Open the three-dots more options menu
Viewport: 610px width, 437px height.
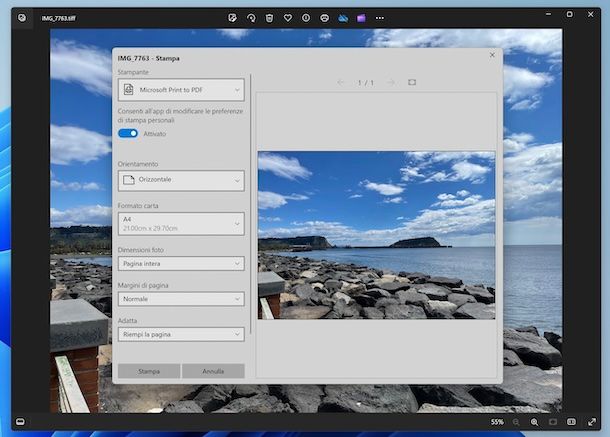[x=380, y=18]
